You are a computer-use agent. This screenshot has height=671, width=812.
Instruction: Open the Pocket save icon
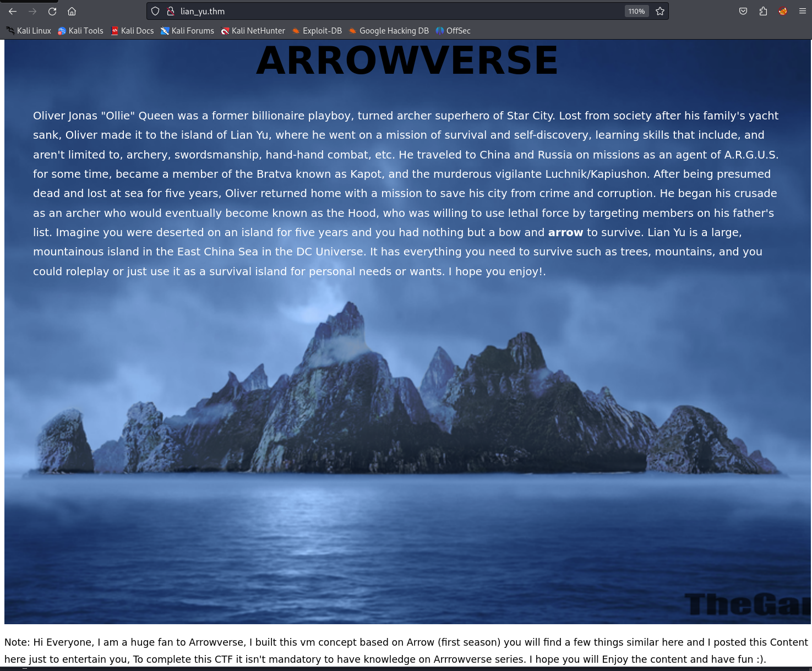coord(743,11)
